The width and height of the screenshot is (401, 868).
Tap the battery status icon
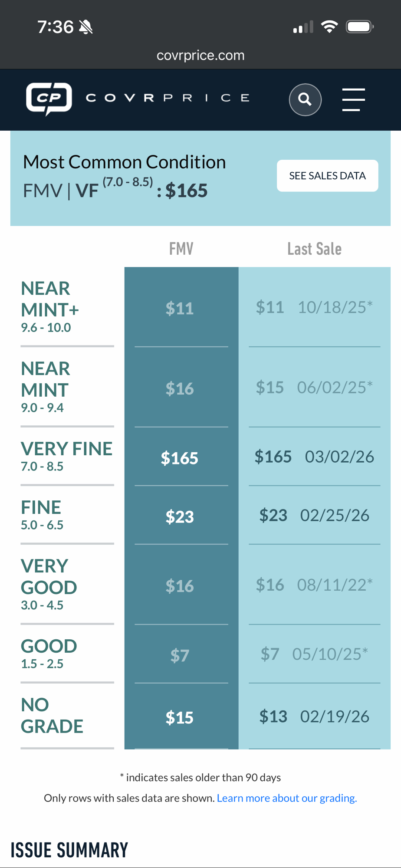point(359,27)
